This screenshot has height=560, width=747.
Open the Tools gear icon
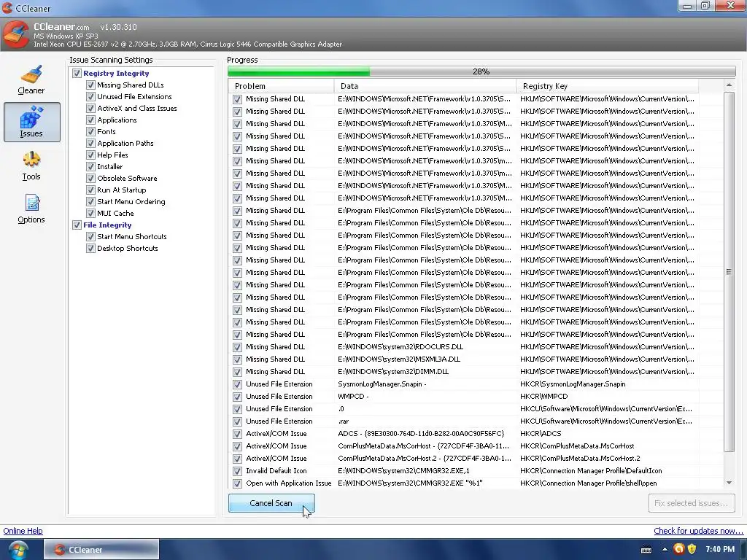tap(31, 160)
